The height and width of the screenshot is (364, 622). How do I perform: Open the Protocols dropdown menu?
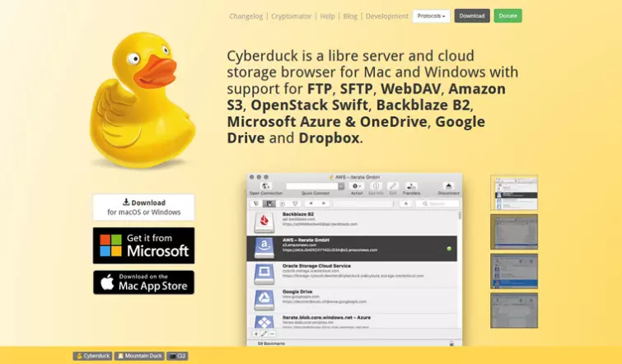[431, 16]
